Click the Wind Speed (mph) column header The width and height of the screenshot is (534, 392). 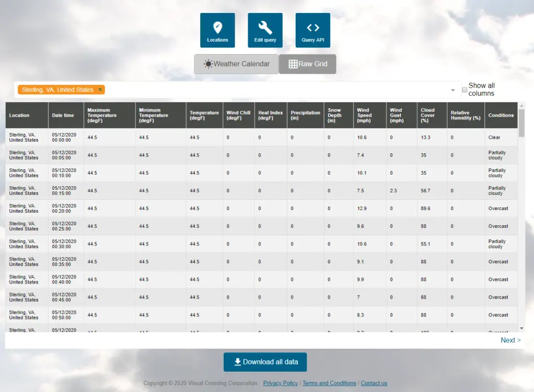tap(365, 115)
